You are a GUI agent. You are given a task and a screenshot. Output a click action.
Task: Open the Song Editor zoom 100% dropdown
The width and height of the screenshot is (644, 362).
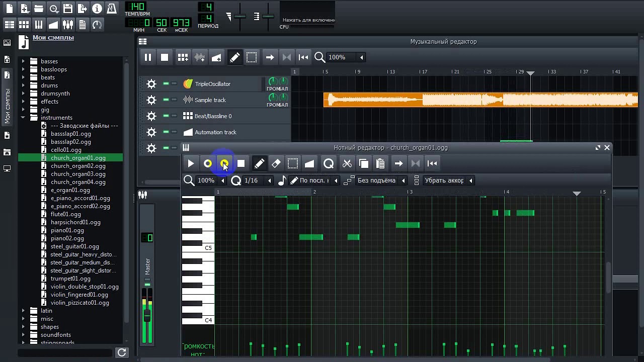pos(346,57)
